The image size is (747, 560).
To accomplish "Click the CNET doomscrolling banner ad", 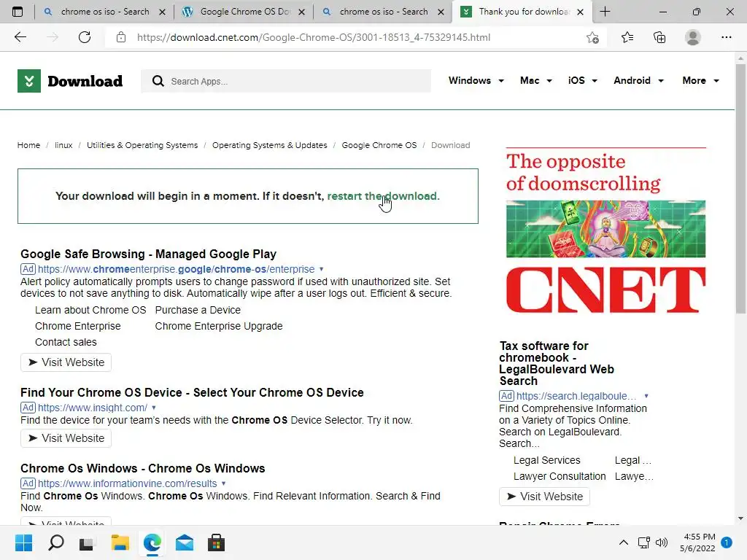I will click(605, 231).
